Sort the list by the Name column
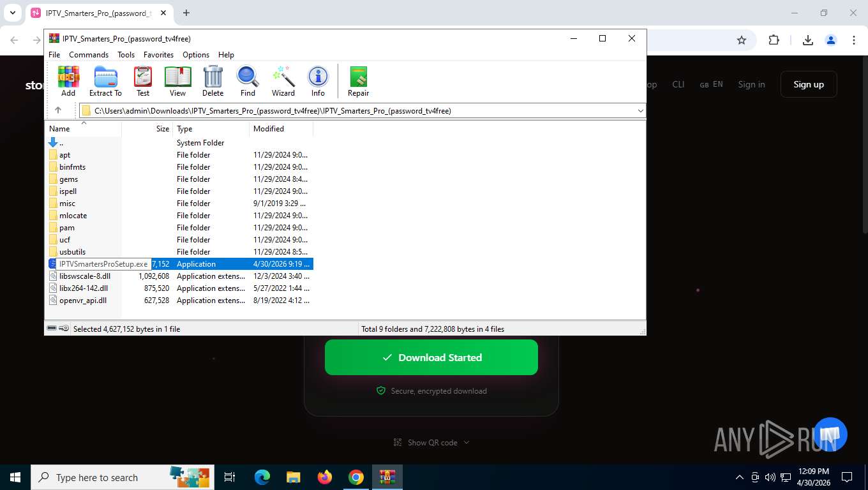This screenshot has width=868, height=490. pyautogui.click(x=83, y=129)
